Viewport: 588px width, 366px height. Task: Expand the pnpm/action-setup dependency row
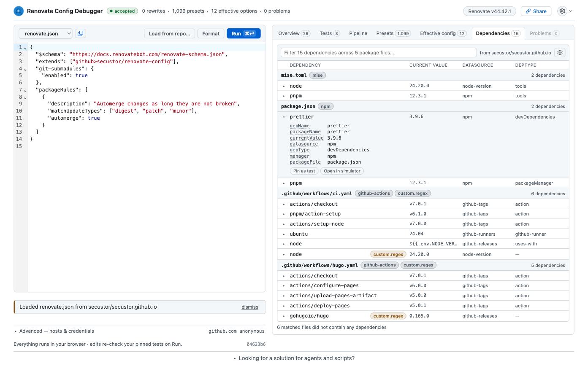click(284, 214)
